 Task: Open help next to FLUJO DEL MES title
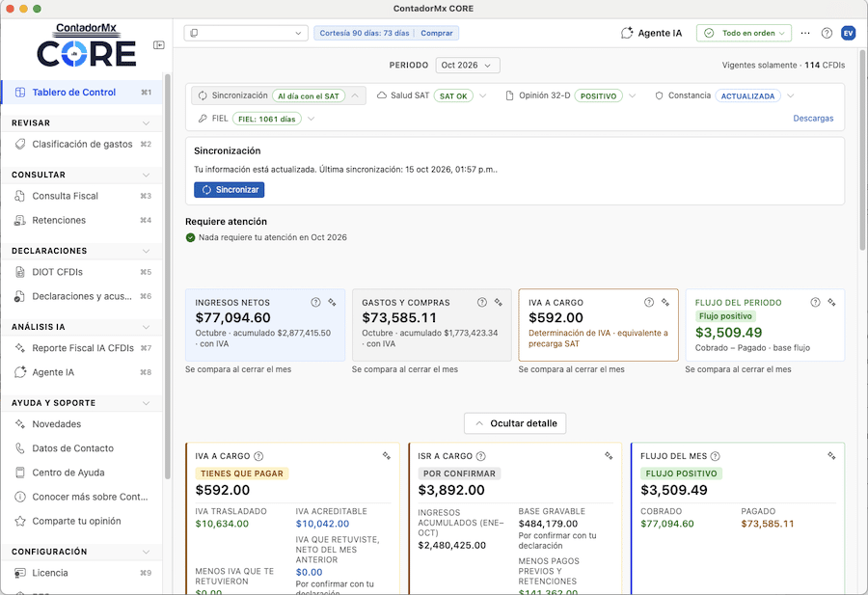[716, 456]
